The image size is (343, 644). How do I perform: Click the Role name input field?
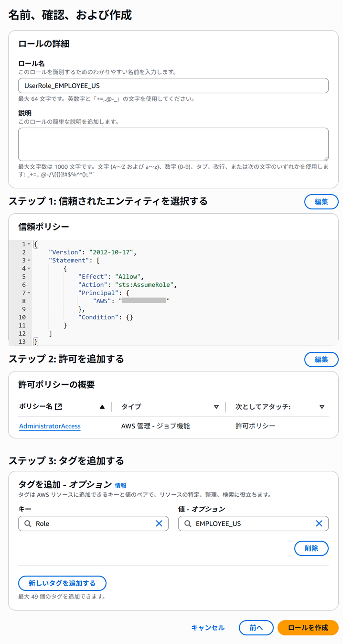(173, 86)
